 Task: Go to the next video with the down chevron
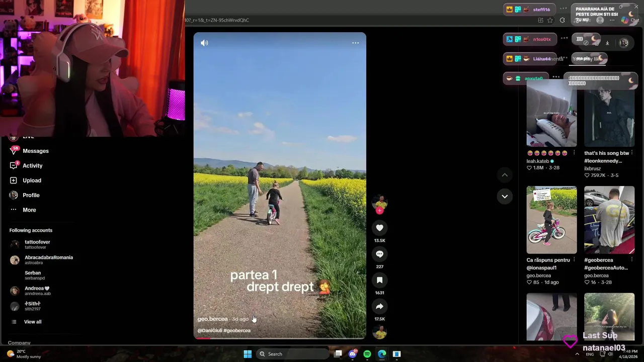click(x=505, y=196)
